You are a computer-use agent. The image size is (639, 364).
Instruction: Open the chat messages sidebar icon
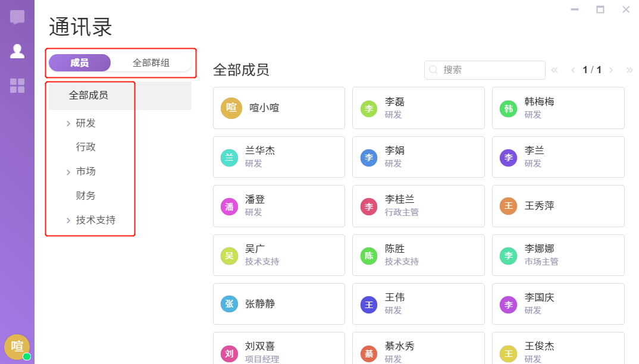pos(17,17)
